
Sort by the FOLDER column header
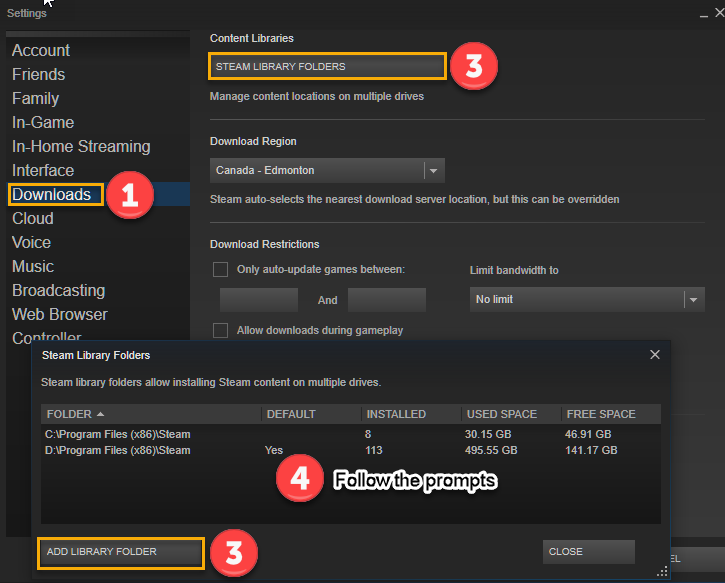pyautogui.click(x=151, y=414)
